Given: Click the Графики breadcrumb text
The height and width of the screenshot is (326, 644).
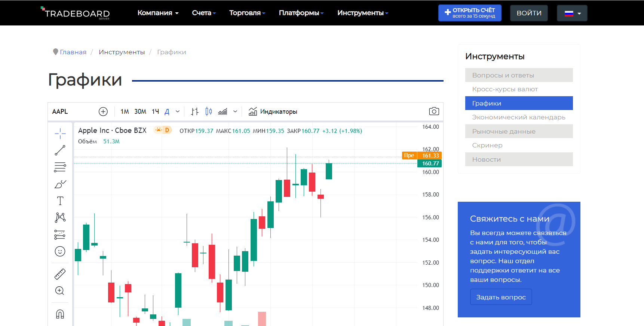Looking at the screenshot, I should (x=172, y=52).
